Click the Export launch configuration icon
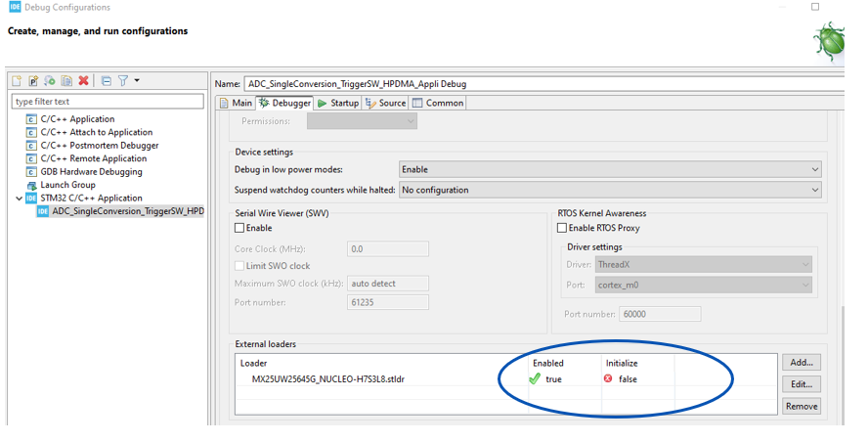This screenshot has width=868, height=442. (x=50, y=81)
